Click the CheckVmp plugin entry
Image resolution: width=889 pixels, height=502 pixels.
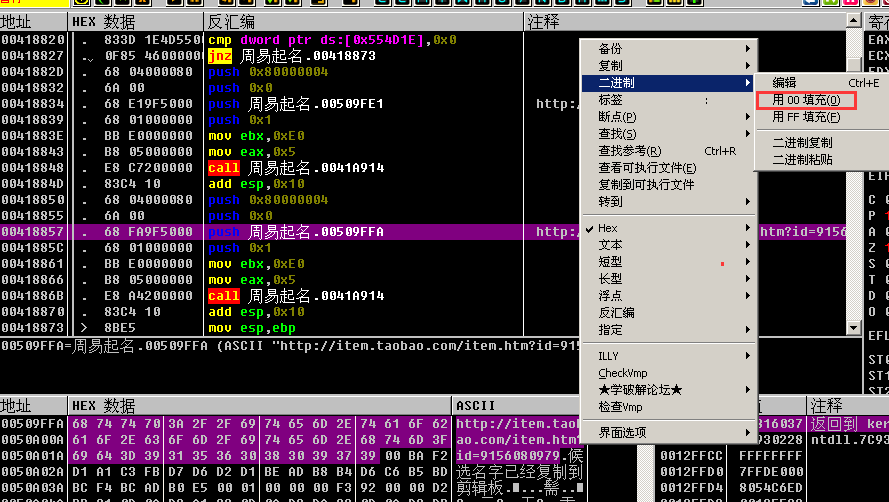[669, 373]
